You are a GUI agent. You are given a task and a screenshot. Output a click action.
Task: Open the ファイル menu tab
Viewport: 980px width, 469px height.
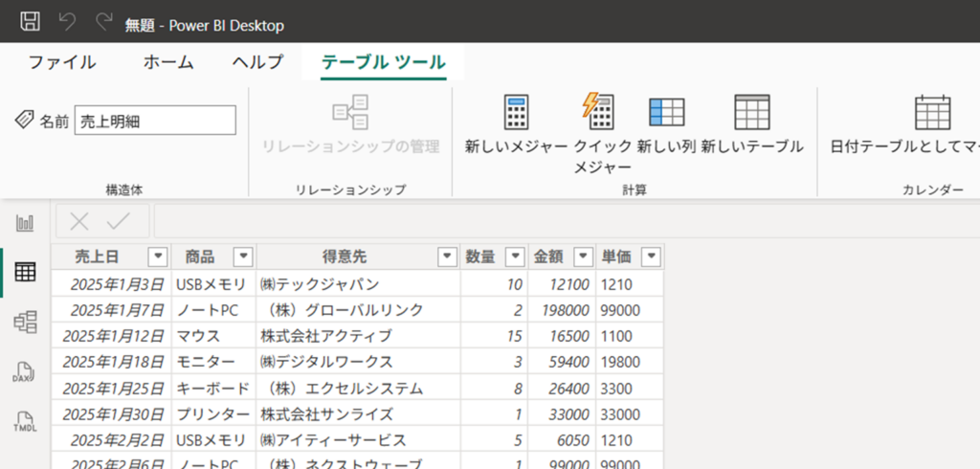[x=62, y=62]
